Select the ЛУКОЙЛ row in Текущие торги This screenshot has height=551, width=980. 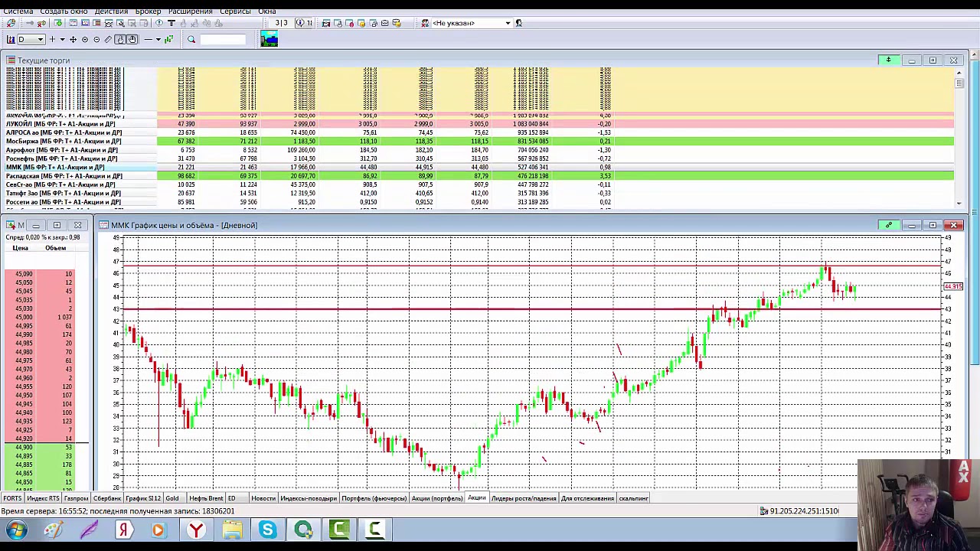point(479,124)
